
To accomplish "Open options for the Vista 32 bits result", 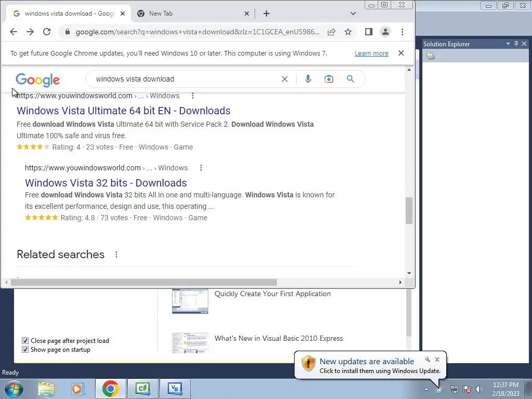I will tap(201, 168).
